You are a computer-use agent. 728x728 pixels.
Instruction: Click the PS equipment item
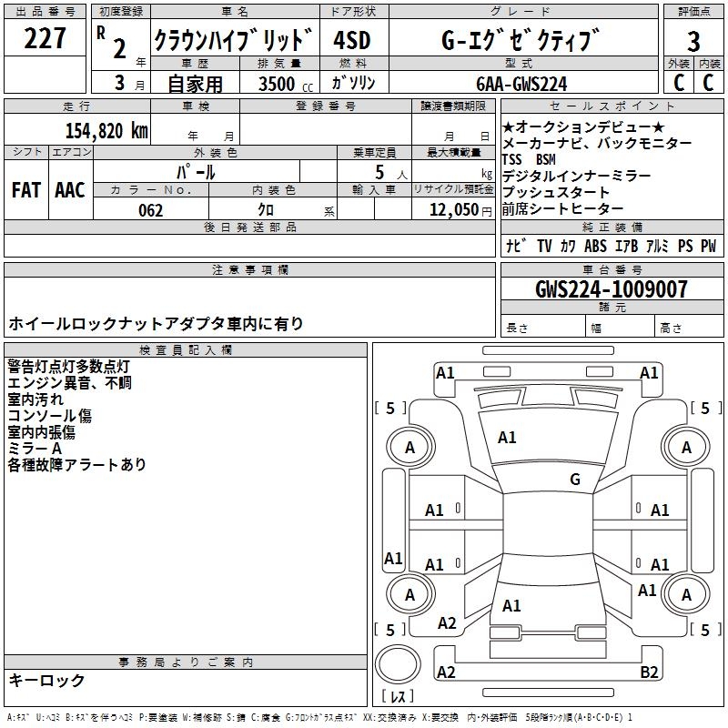tap(685, 246)
